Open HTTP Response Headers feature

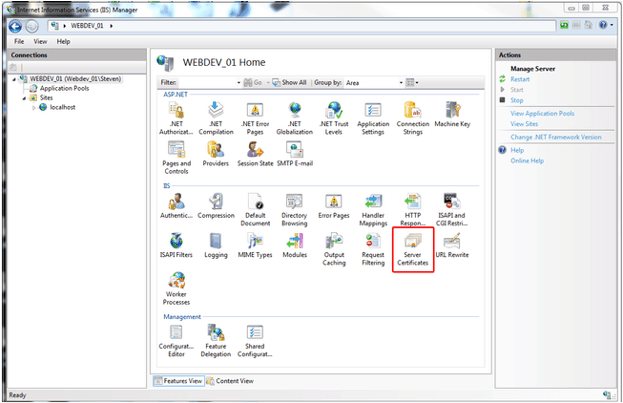[x=413, y=210]
